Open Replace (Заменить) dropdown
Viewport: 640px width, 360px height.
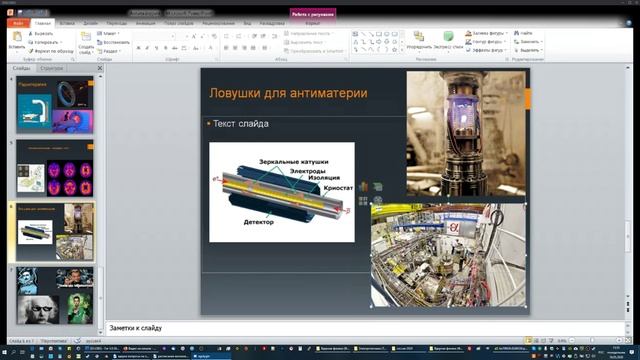pyautogui.click(x=528, y=42)
